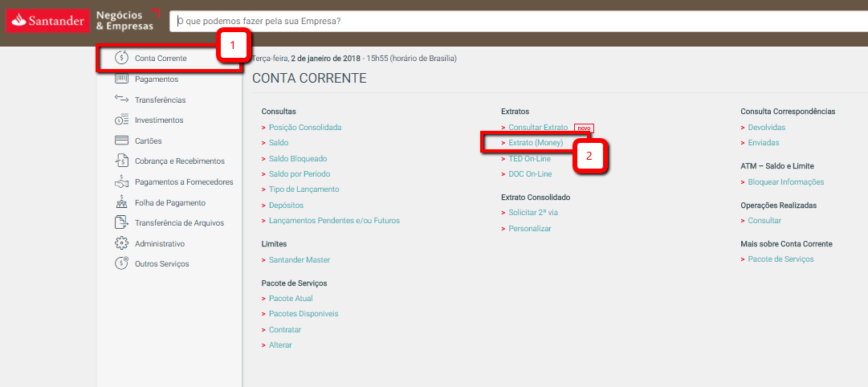Open Pagamentos a Fornecedores menu
868x387 pixels.
[x=185, y=181]
